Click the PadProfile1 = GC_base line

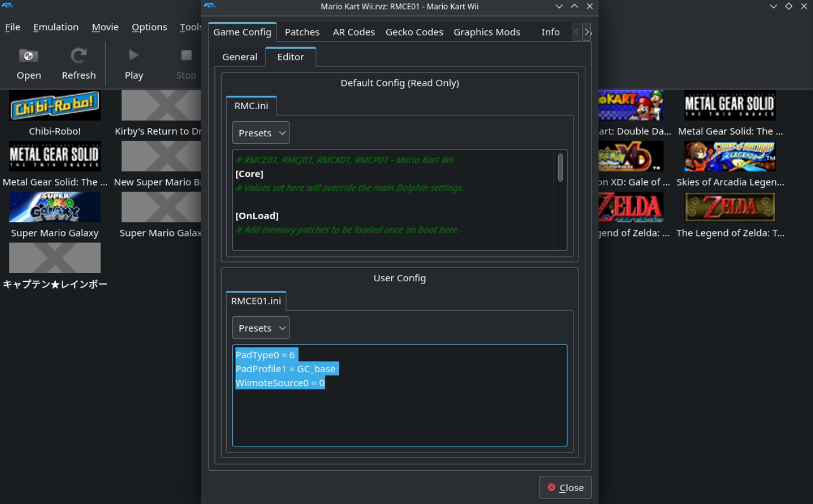(285, 369)
